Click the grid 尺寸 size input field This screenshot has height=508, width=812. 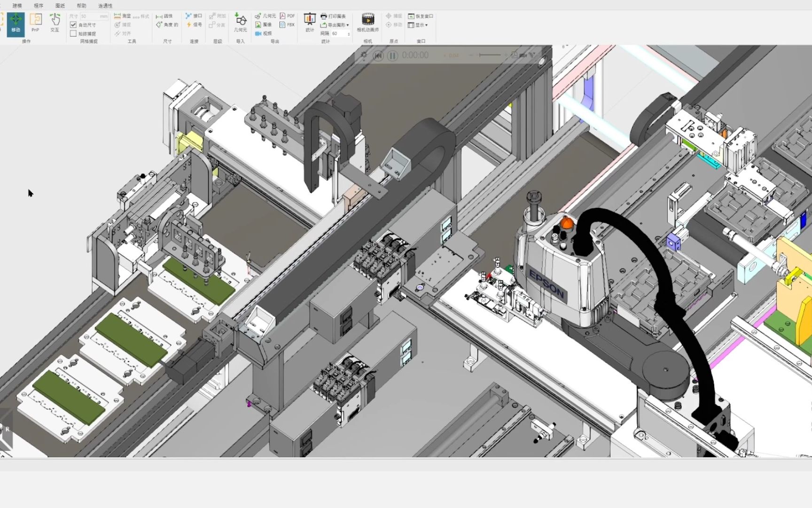tap(94, 16)
